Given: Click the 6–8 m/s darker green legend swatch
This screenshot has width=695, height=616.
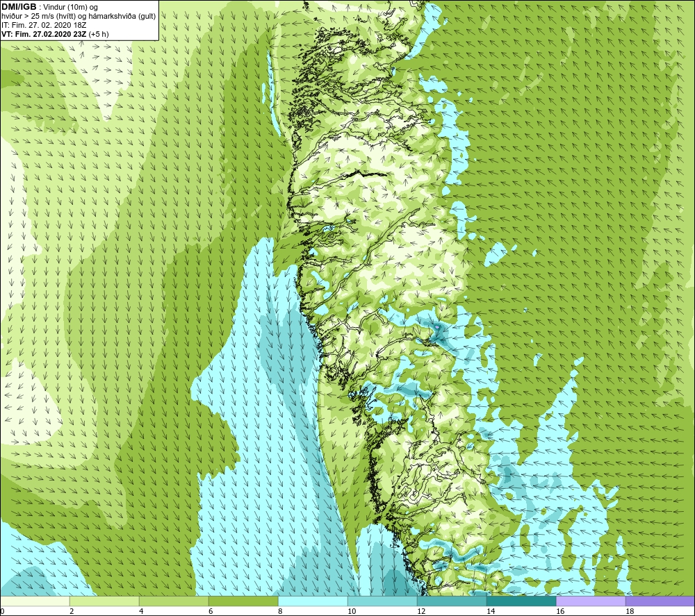Looking at the screenshot, I should (243, 601).
